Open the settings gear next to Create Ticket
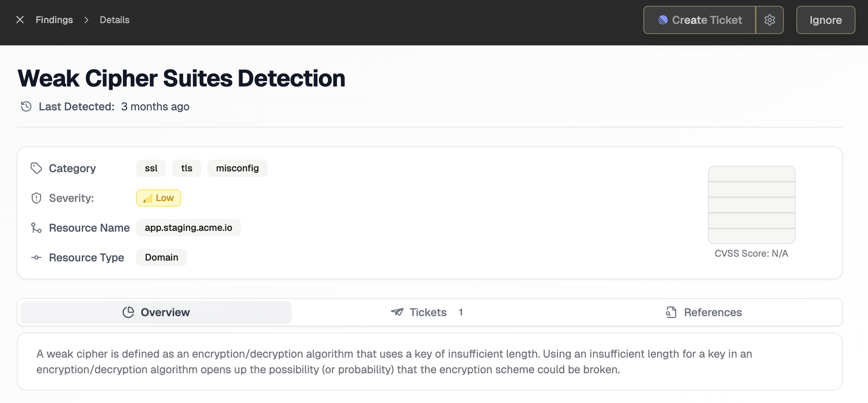This screenshot has width=868, height=403. click(769, 20)
